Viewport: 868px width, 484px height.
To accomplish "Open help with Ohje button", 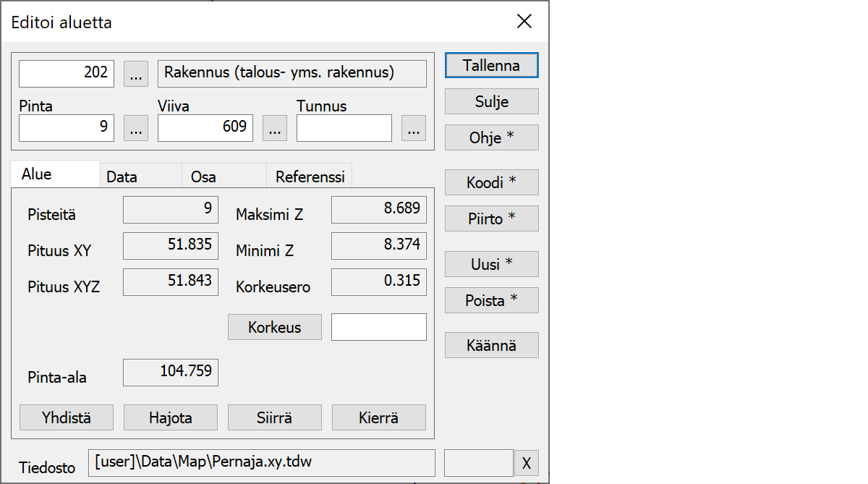I will pyautogui.click(x=491, y=137).
